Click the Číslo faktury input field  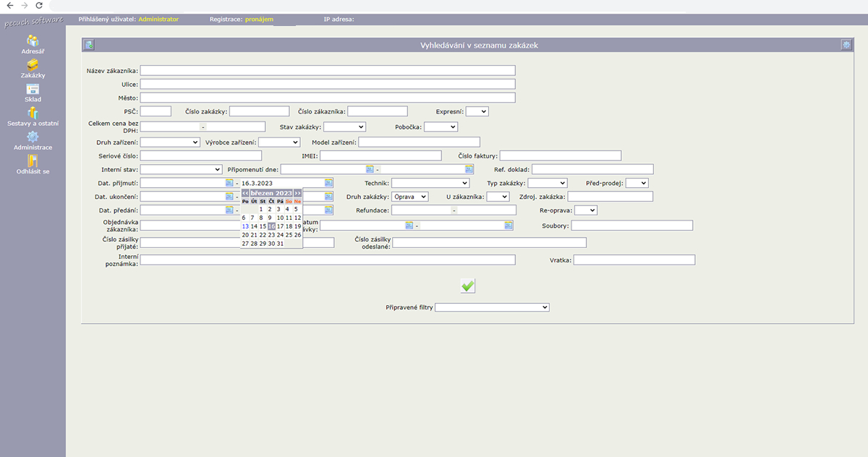click(561, 155)
